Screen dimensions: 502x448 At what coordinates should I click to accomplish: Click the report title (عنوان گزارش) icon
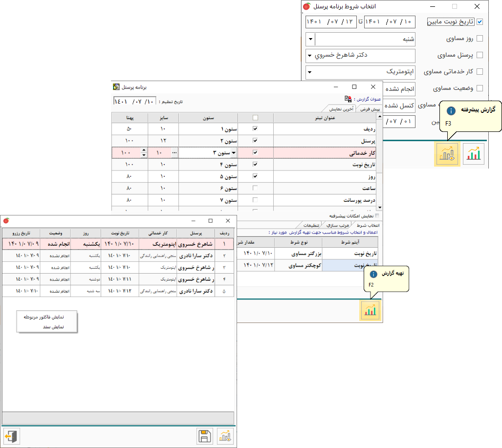pyautogui.click(x=348, y=98)
